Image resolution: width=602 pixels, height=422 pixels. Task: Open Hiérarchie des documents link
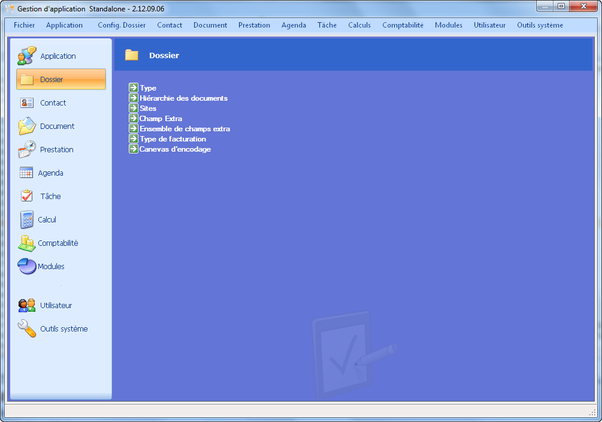point(183,98)
